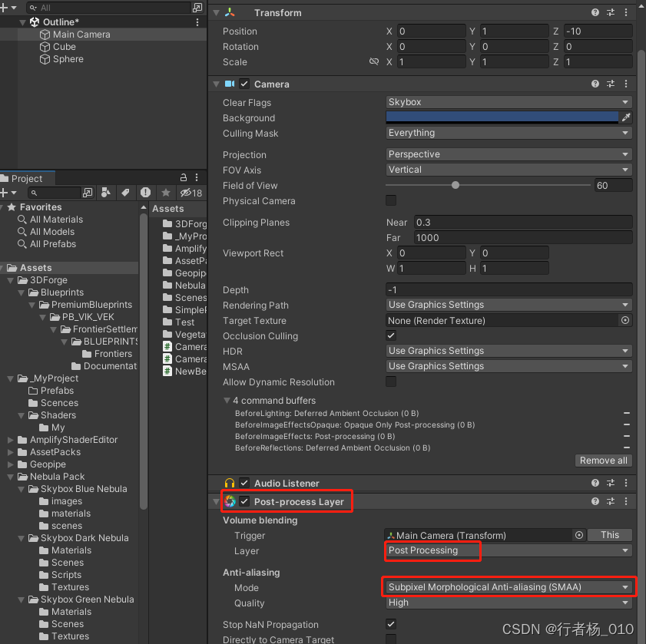The width and height of the screenshot is (646, 644).
Task: Open Culling Mask Everything dropdown
Action: pyautogui.click(x=509, y=133)
